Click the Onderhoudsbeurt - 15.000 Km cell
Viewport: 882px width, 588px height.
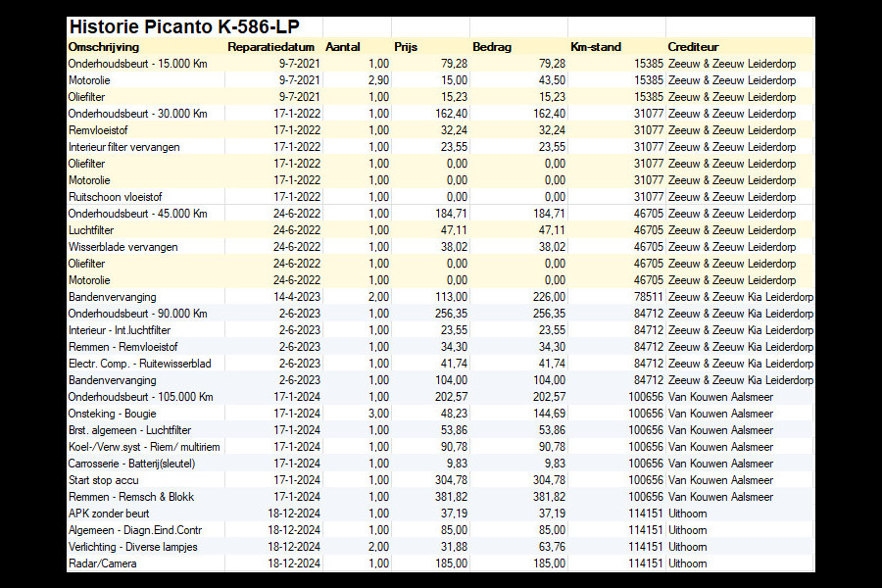(x=138, y=64)
